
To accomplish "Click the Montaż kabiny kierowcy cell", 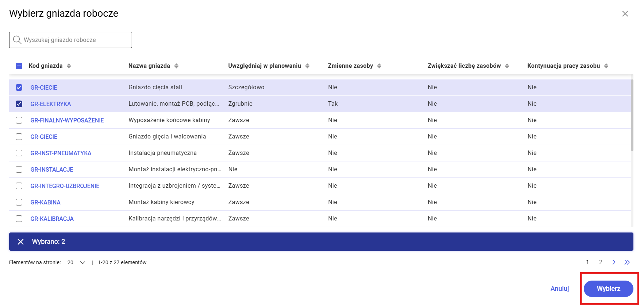I will pyautogui.click(x=161, y=202).
